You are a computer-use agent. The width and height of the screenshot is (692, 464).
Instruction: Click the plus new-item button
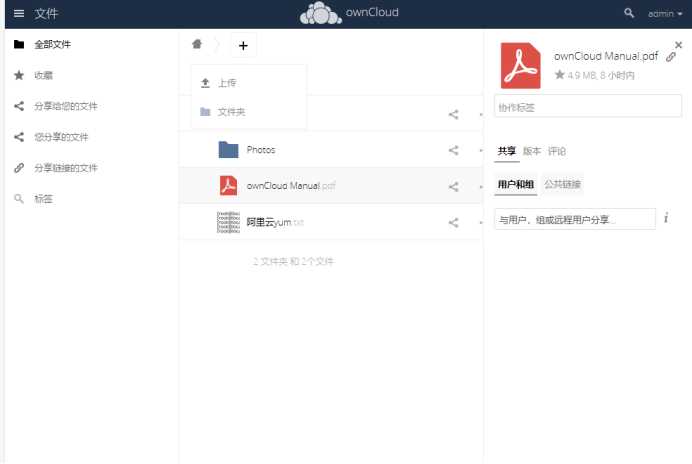pos(243,45)
